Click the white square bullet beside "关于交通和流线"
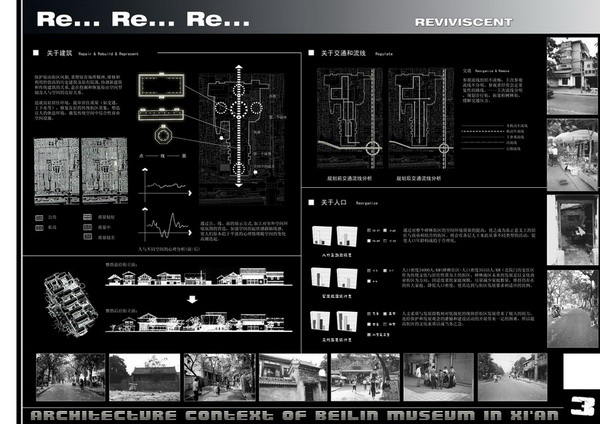 click(x=311, y=53)
